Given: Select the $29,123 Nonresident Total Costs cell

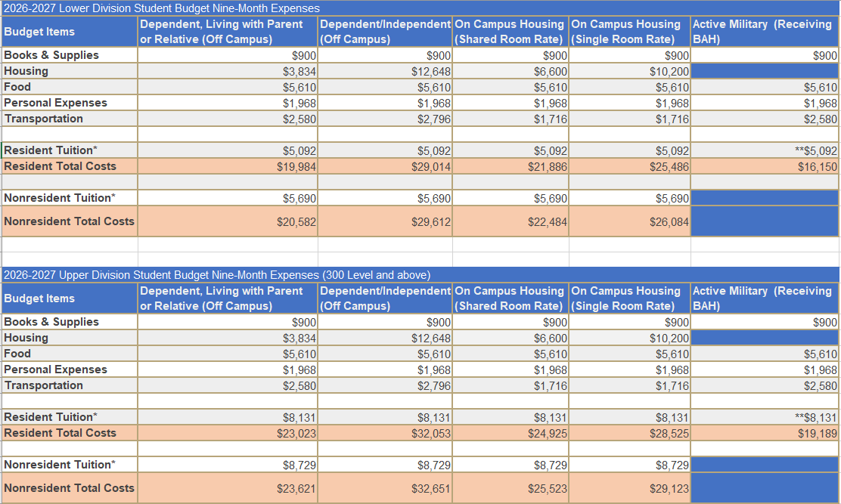Looking at the screenshot, I should tap(630, 488).
